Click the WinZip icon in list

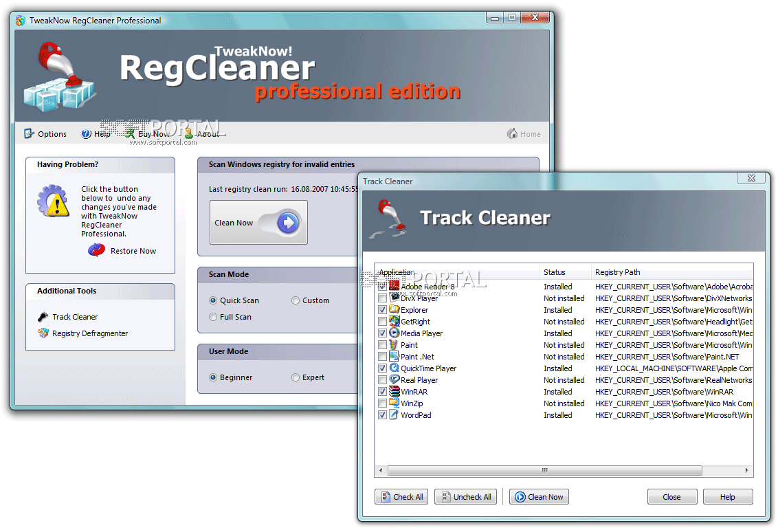click(394, 403)
